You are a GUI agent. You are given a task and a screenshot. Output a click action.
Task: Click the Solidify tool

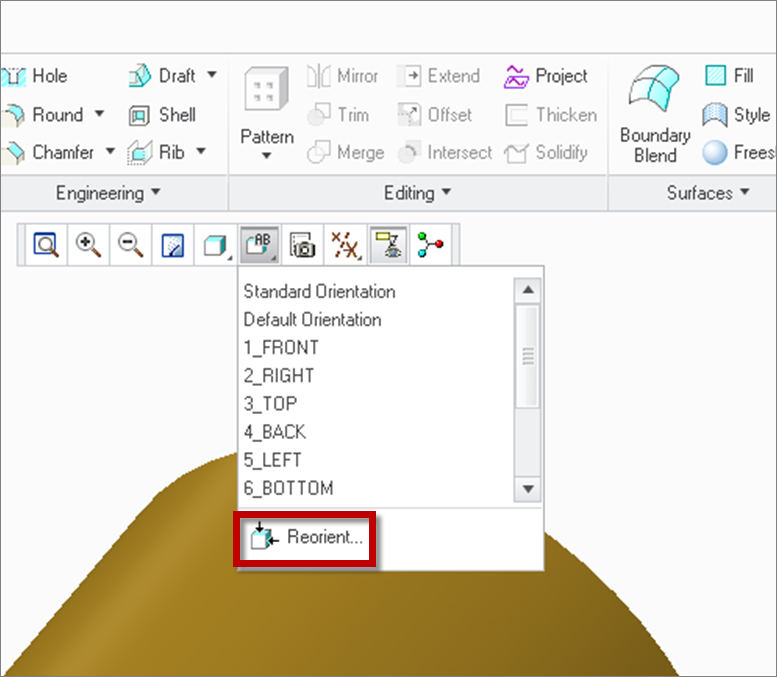(546, 153)
